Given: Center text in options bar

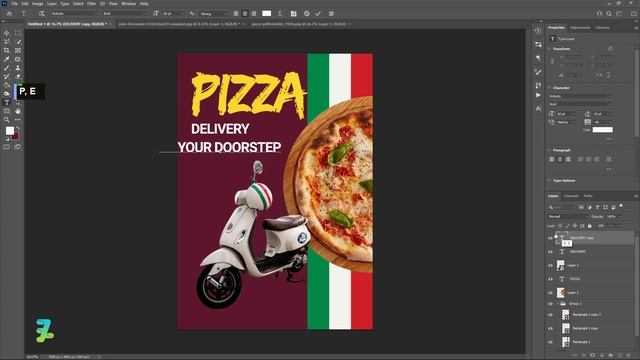Looking at the screenshot, I should click(245, 13).
